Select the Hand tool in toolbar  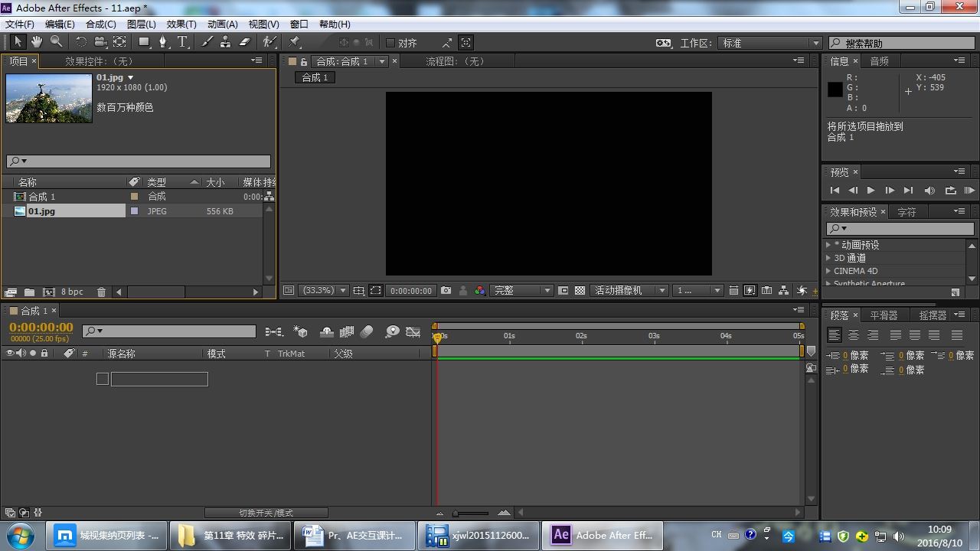36,42
